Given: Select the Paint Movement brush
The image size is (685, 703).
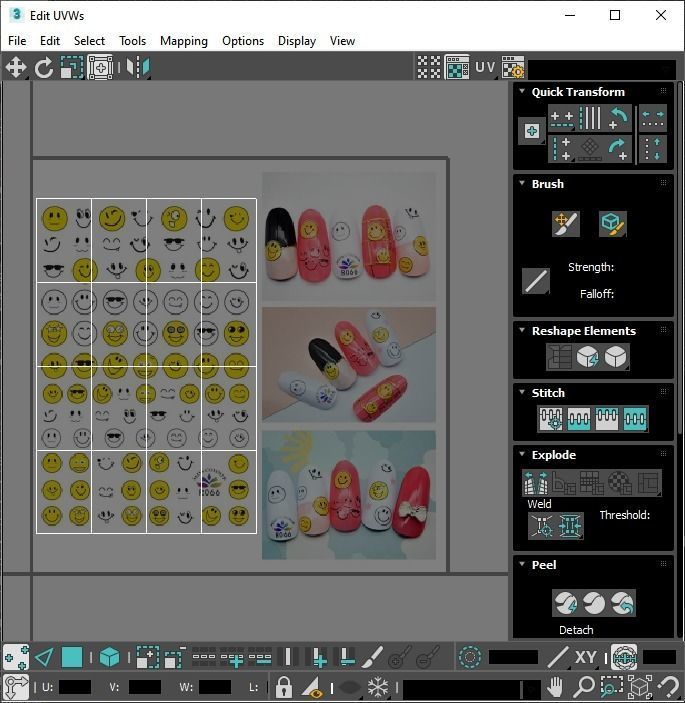Looking at the screenshot, I should pyautogui.click(x=565, y=224).
